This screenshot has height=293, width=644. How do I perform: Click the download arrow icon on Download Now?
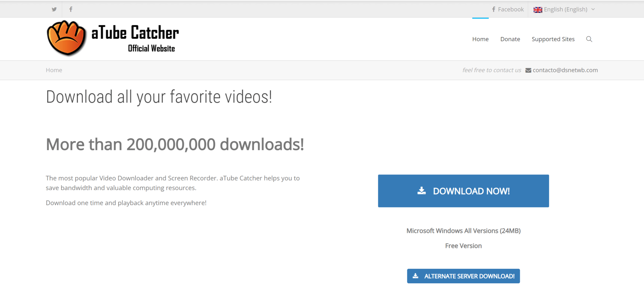[x=421, y=191]
